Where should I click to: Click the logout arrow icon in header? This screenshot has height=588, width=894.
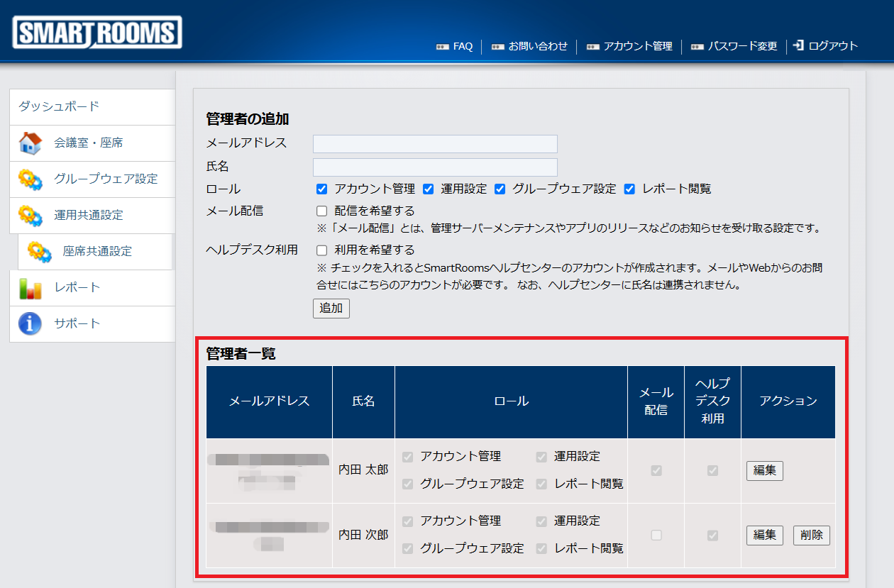[x=798, y=45]
